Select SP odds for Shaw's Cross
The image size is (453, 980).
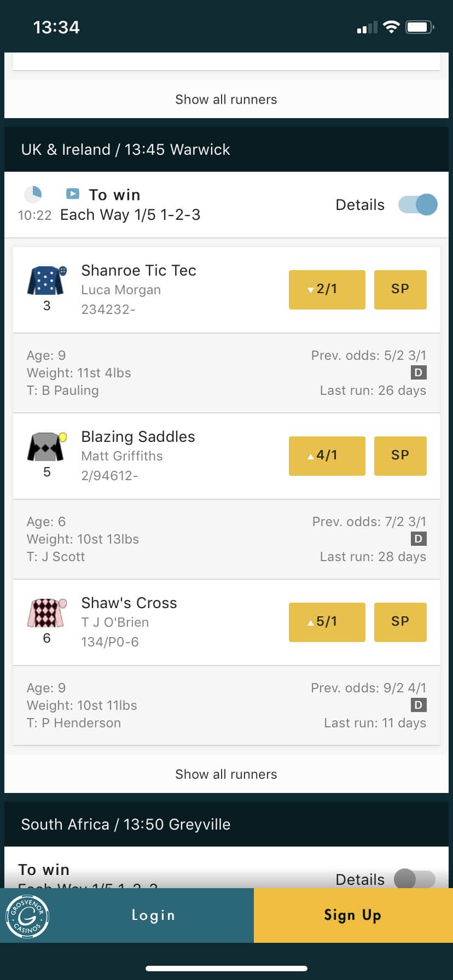tap(400, 622)
